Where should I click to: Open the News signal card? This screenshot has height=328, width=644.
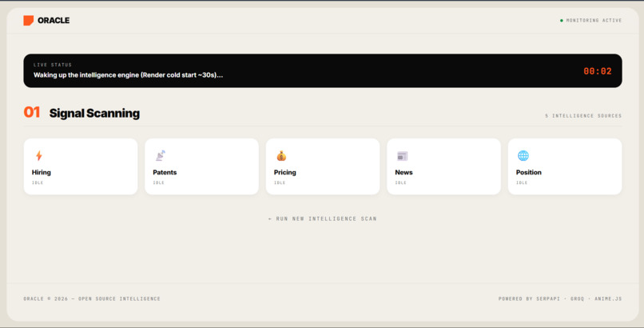coord(443,166)
